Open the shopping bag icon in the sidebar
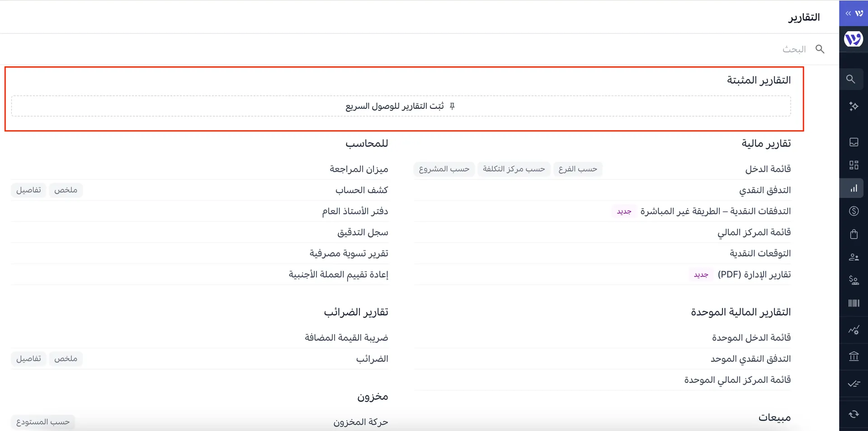 pyautogui.click(x=854, y=234)
